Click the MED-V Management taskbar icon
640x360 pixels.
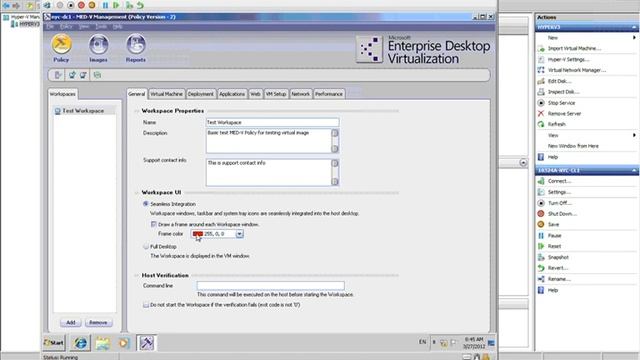(x=147, y=343)
